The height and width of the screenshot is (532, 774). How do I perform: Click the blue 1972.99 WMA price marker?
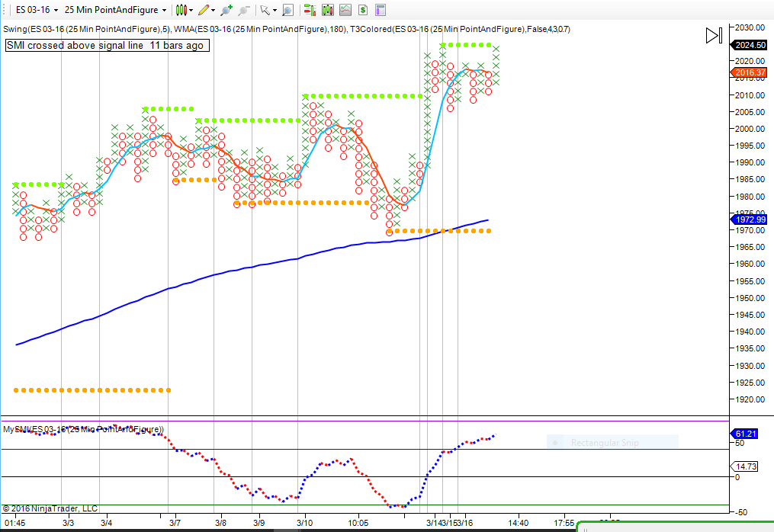click(x=750, y=220)
